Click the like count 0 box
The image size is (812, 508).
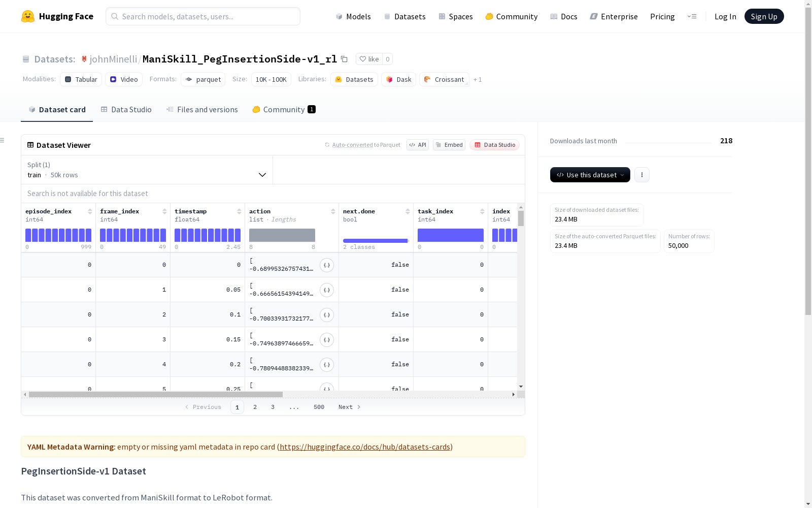387,59
